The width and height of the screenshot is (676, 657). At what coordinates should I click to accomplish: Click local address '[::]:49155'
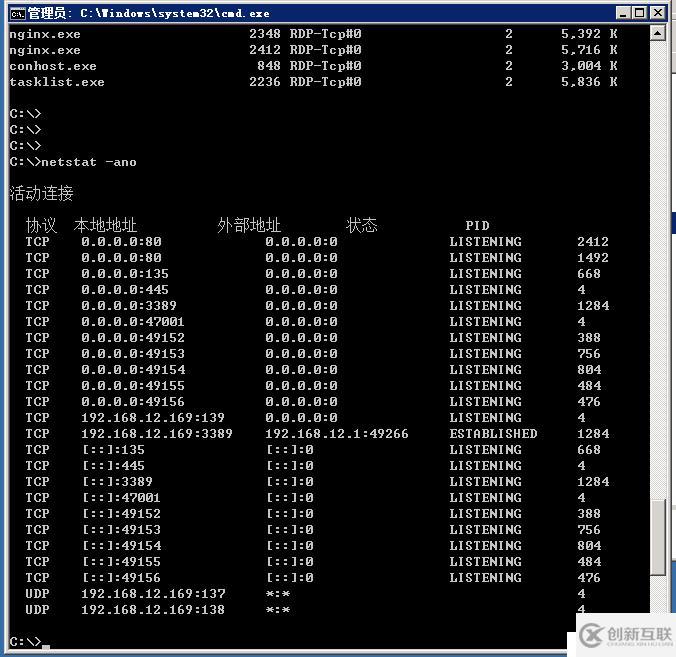coord(121,561)
